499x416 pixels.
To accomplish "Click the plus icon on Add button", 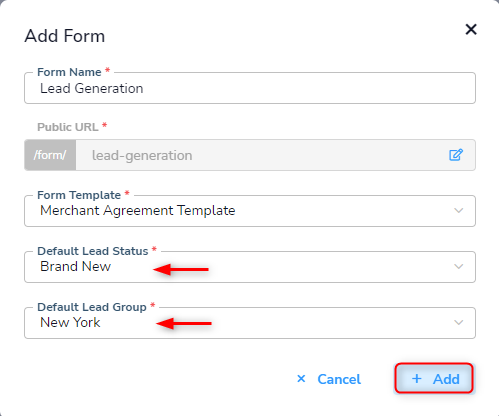I will pos(416,379).
